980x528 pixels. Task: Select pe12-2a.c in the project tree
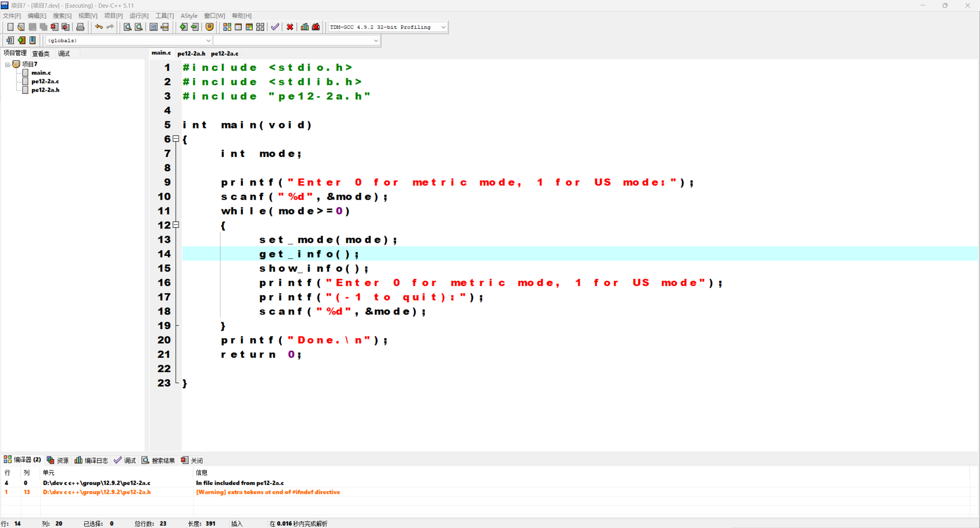[x=45, y=81]
